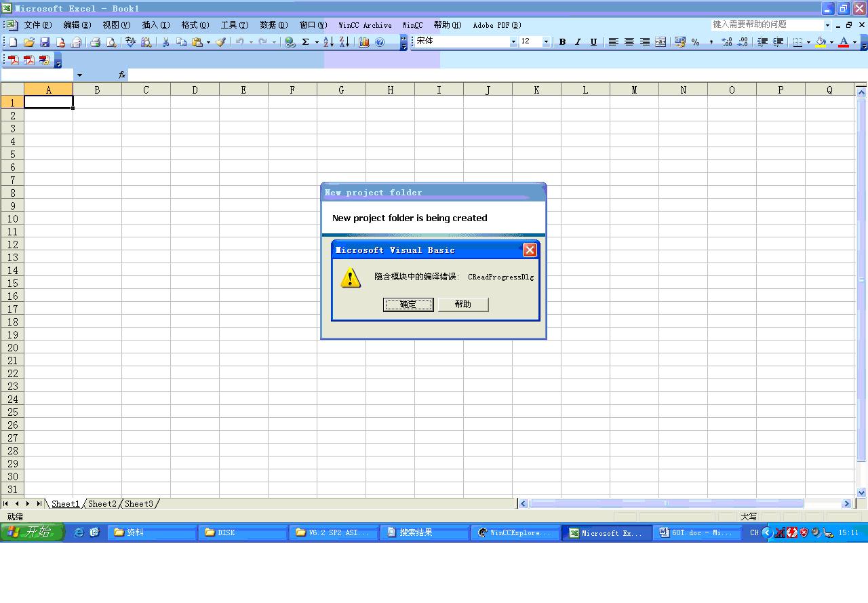Launch Internet Explorer from quick launch

click(x=79, y=532)
